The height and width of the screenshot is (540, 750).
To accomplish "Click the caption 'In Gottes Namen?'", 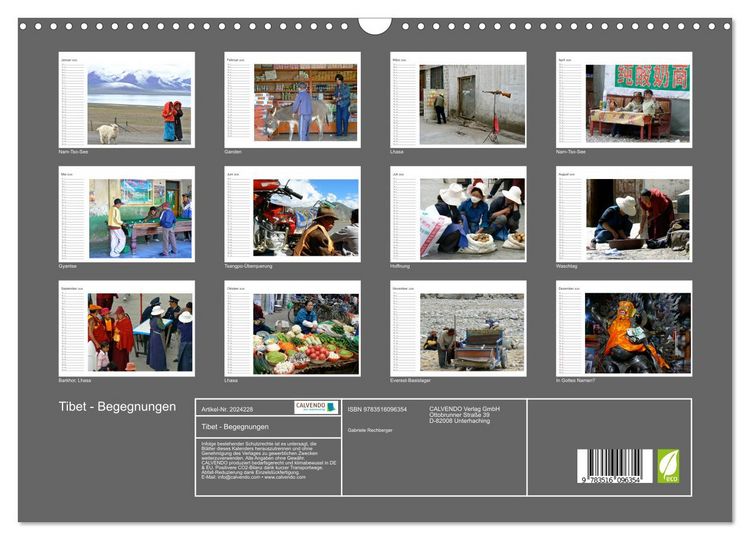I will (x=575, y=380).
